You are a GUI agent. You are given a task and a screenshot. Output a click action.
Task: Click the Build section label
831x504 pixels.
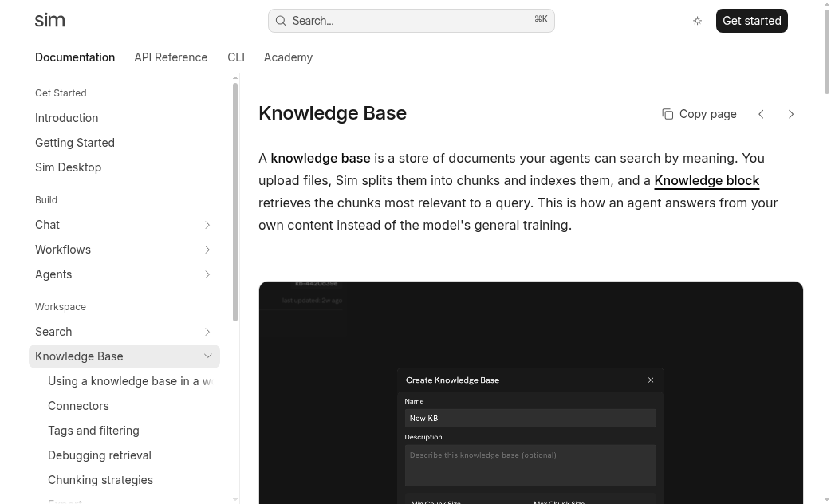[46, 200]
